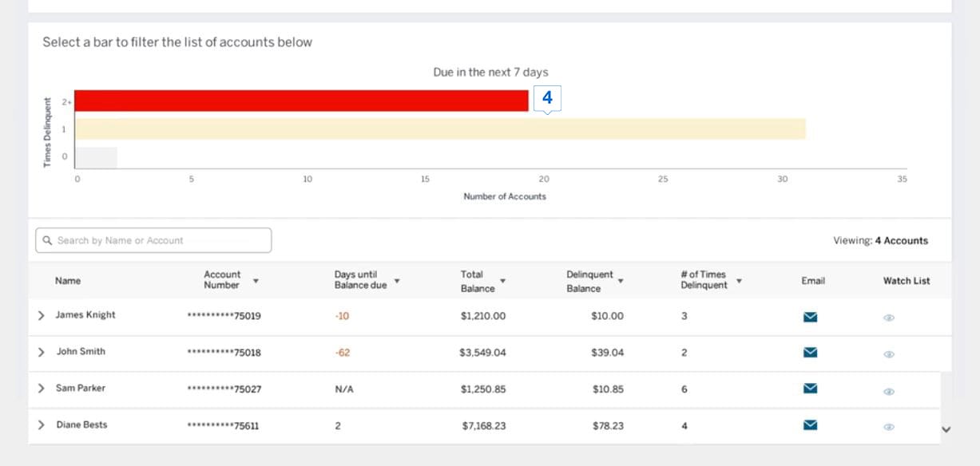
Task: Watch Diane Bests account via eye icon
Action: (x=889, y=427)
